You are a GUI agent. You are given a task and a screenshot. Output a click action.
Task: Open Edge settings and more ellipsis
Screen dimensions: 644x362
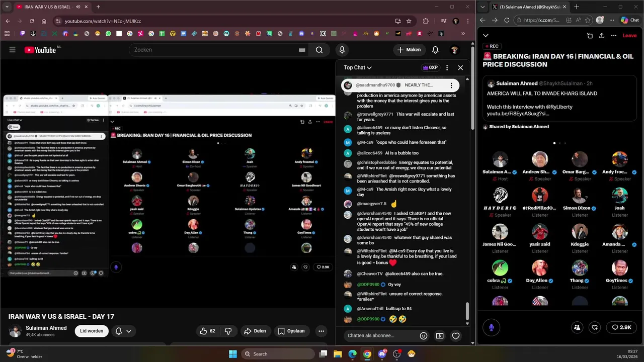click(611, 20)
